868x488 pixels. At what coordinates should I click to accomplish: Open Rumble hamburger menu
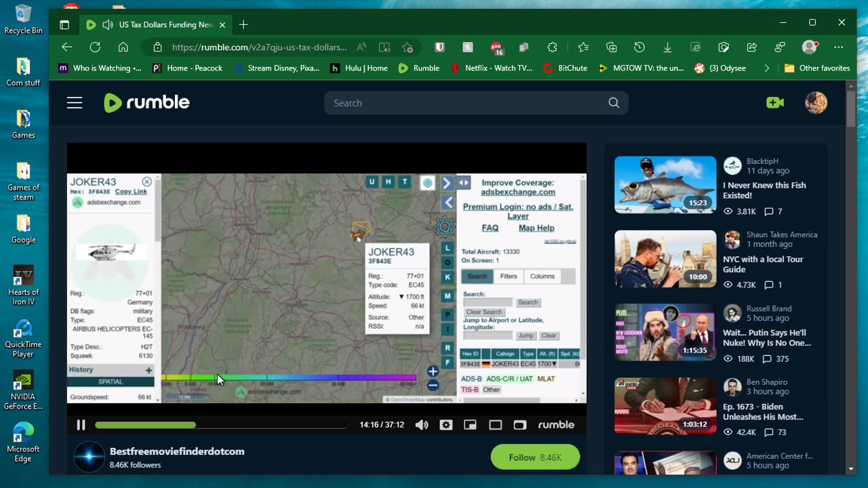pos(75,103)
